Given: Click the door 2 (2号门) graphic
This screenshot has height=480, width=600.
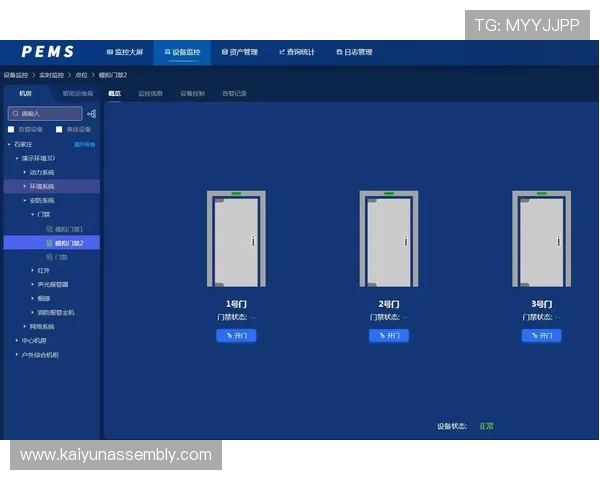Looking at the screenshot, I should (x=389, y=240).
